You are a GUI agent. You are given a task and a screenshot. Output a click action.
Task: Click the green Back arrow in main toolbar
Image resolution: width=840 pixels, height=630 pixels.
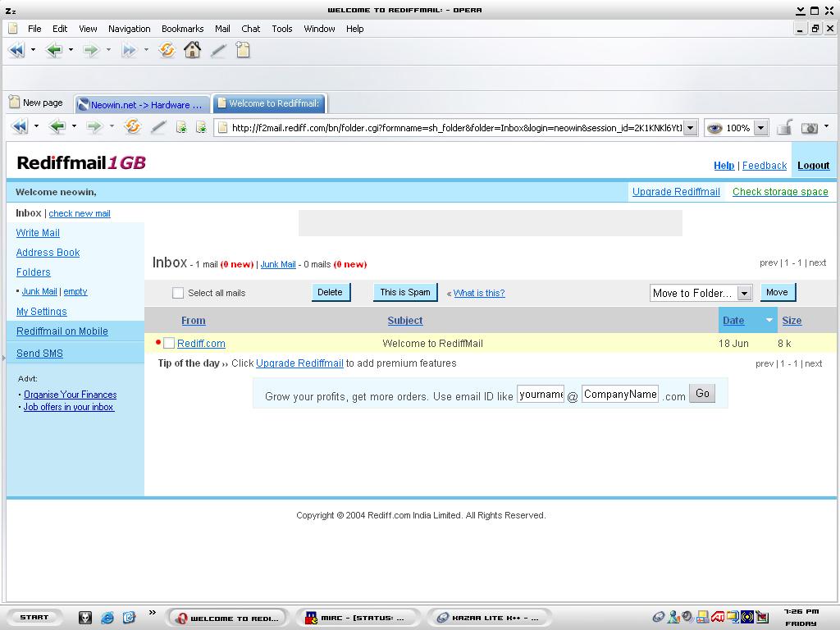pos(54,50)
